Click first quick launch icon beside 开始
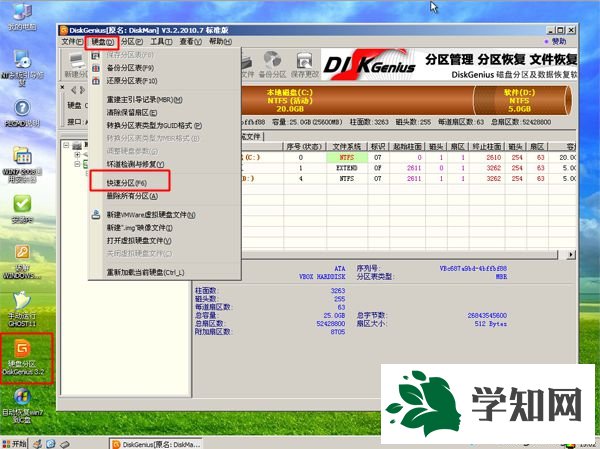The image size is (600, 449). 37,444
